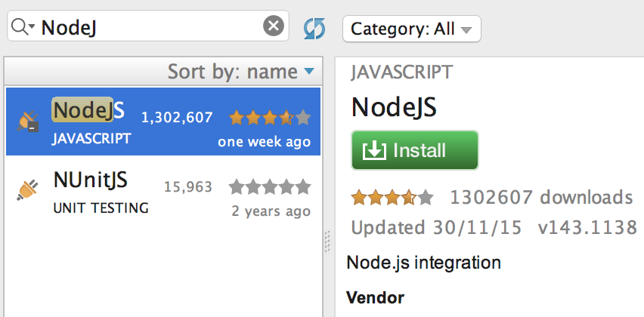Click the download arrow icon on Install
Image resolution: width=644 pixels, height=317 pixels.
coord(374,150)
